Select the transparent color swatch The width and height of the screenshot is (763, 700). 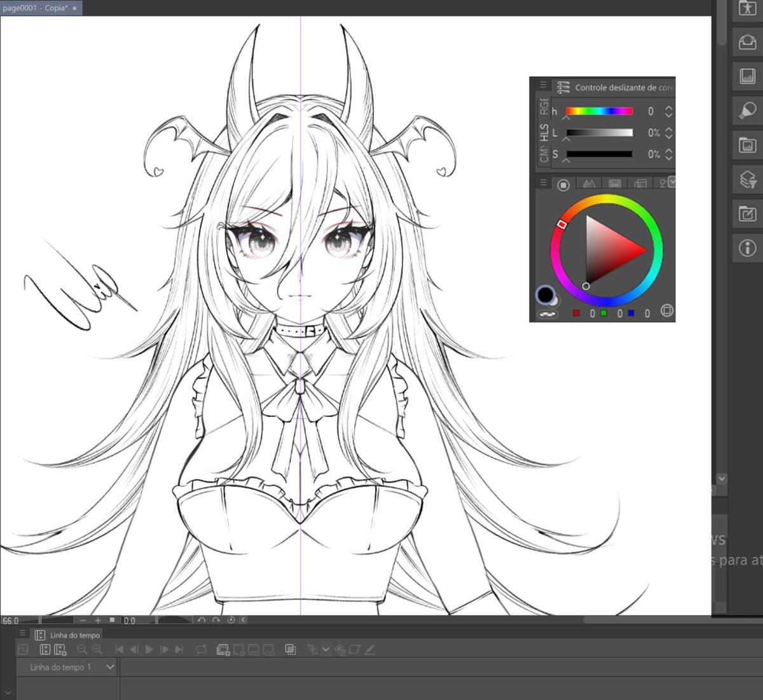pyautogui.click(x=547, y=314)
